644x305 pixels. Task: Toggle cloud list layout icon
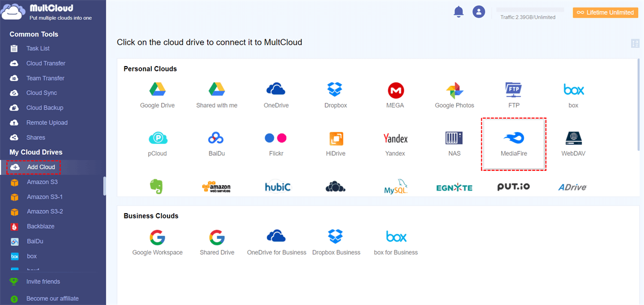click(x=635, y=43)
